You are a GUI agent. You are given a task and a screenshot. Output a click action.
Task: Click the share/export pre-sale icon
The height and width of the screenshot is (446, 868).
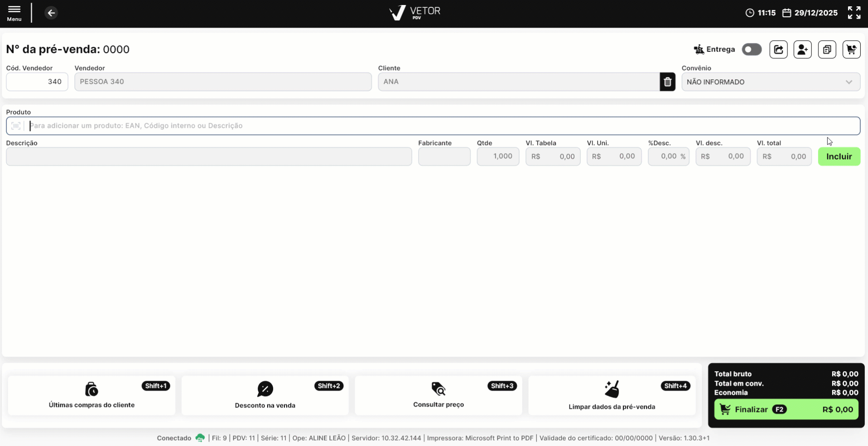778,49
